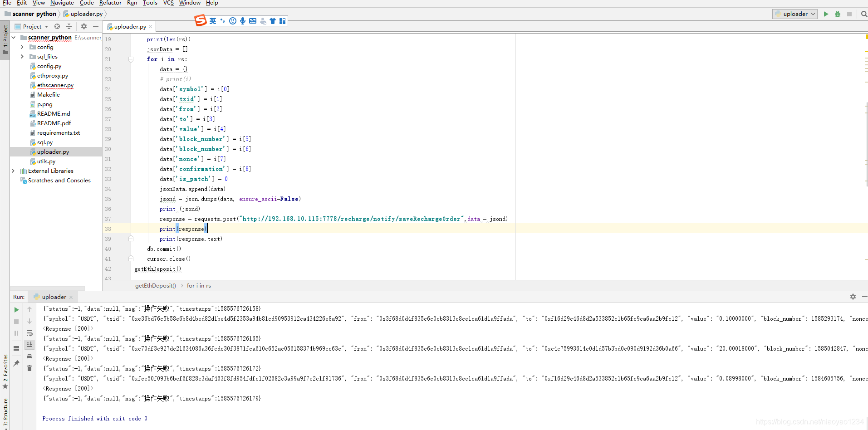Start debugging with the green bug icon
The image size is (868, 430).
click(838, 14)
